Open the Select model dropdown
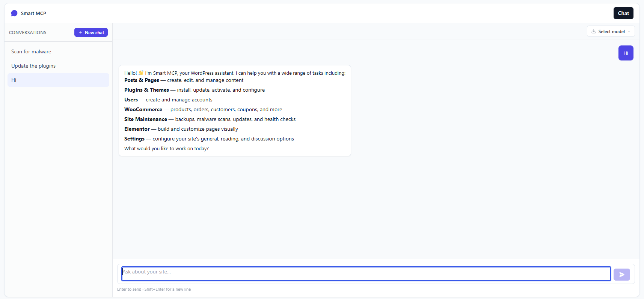This screenshot has width=644, height=299. coord(611,32)
